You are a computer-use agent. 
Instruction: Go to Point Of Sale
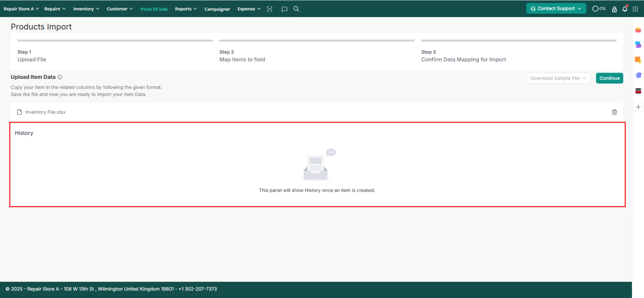click(154, 9)
